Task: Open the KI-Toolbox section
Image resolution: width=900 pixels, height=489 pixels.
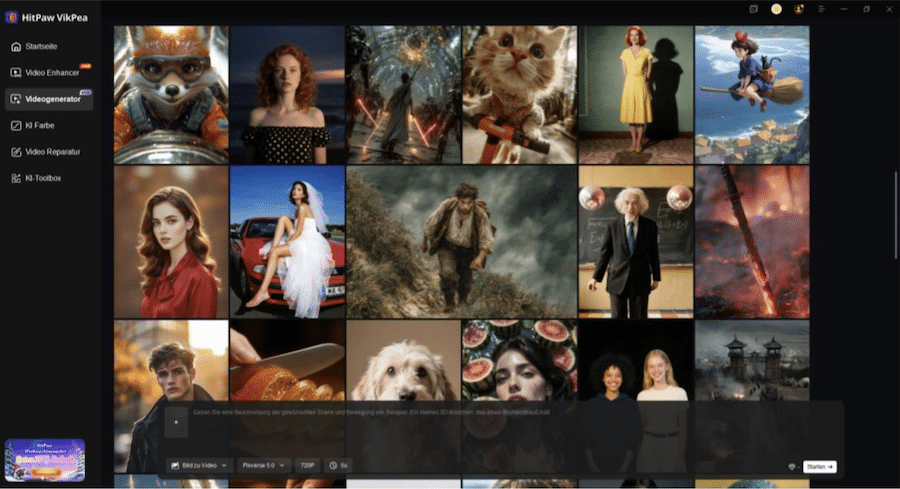Action: pos(42,178)
